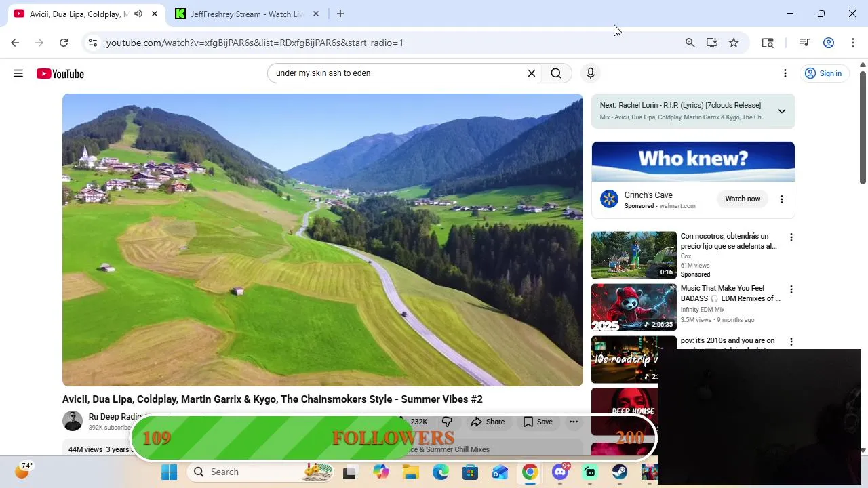Open Ru Deep Radio channel avatar
868x488 pixels.
pos(73,421)
